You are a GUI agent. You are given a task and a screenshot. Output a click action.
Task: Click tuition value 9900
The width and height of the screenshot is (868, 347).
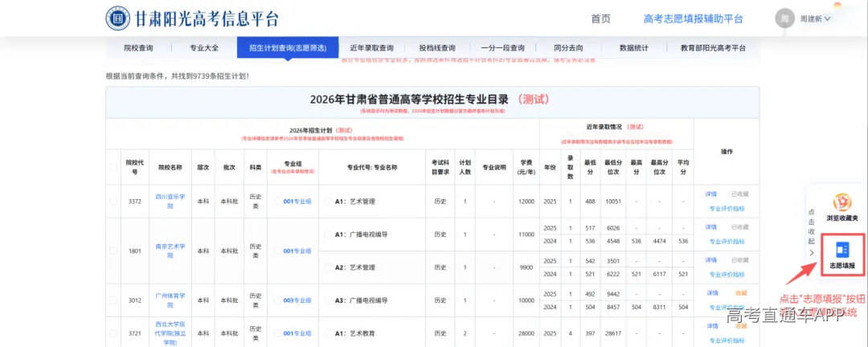pyautogui.click(x=526, y=267)
